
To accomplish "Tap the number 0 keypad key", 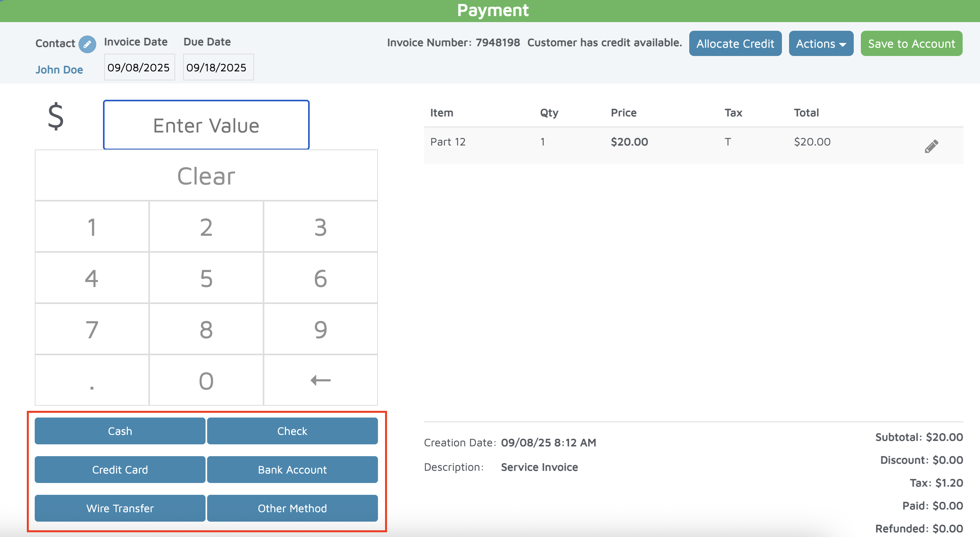I will point(206,380).
